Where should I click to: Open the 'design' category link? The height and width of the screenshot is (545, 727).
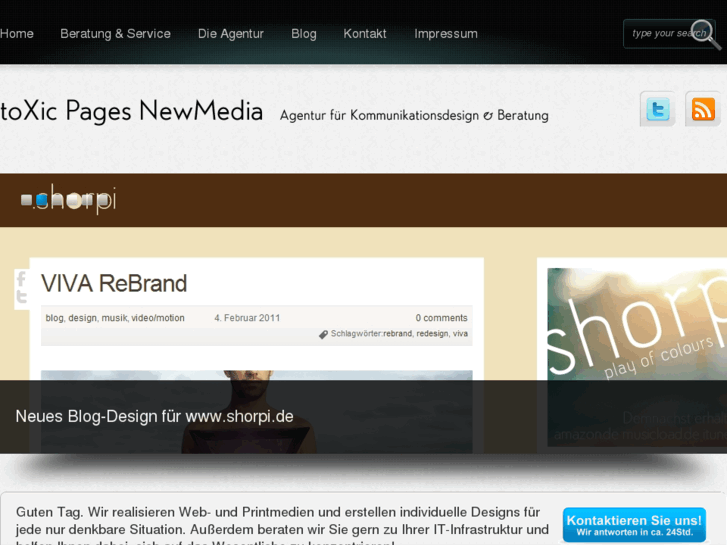(83, 318)
